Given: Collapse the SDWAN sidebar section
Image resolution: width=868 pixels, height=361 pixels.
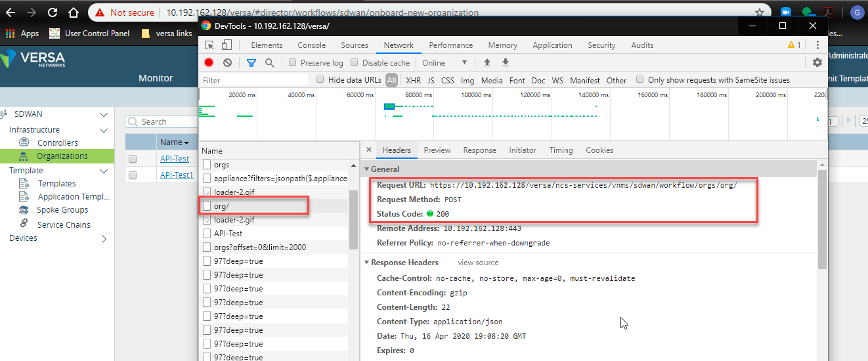Looking at the screenshot, I should pyautogui.click(x=103, y=114).
